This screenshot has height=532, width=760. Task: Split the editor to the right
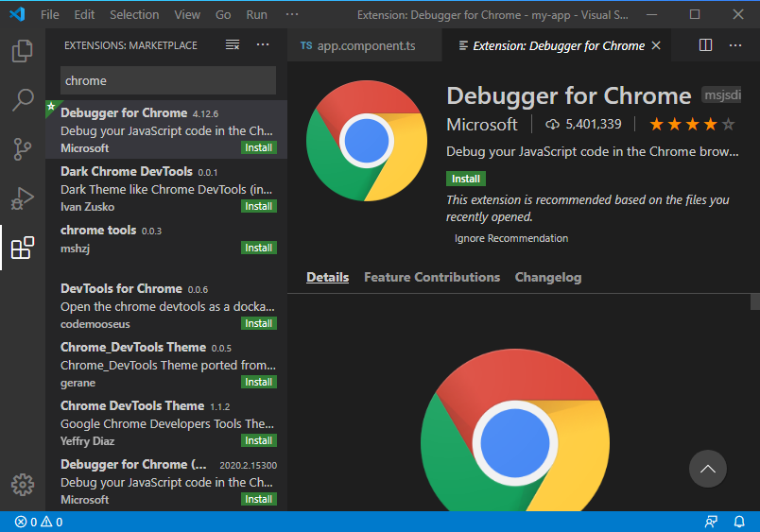(x=706, y=45)
